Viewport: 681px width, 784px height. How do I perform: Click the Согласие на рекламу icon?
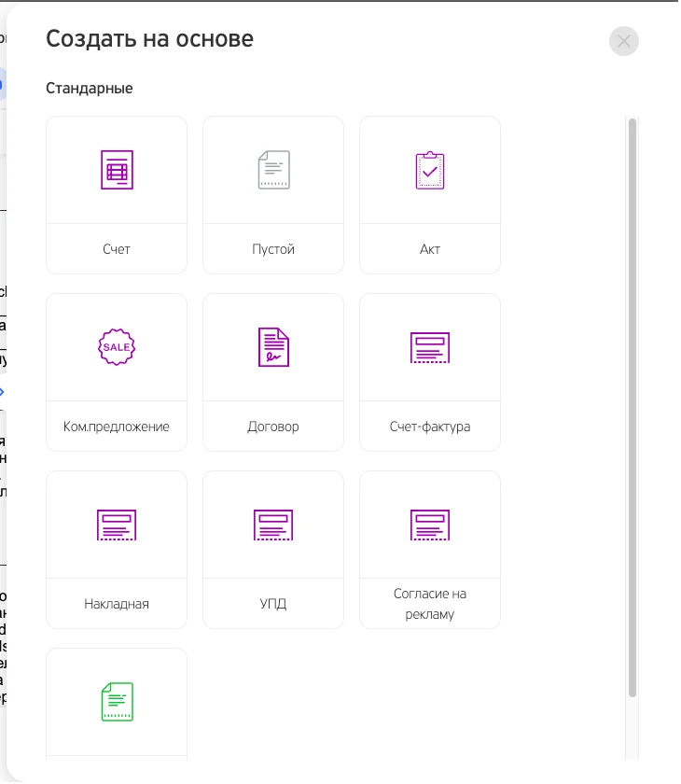430,525
